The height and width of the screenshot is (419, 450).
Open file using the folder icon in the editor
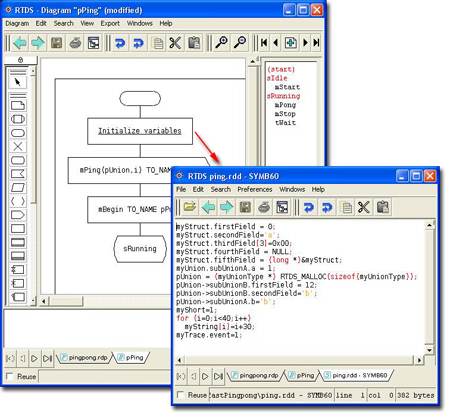pos(190,207)
